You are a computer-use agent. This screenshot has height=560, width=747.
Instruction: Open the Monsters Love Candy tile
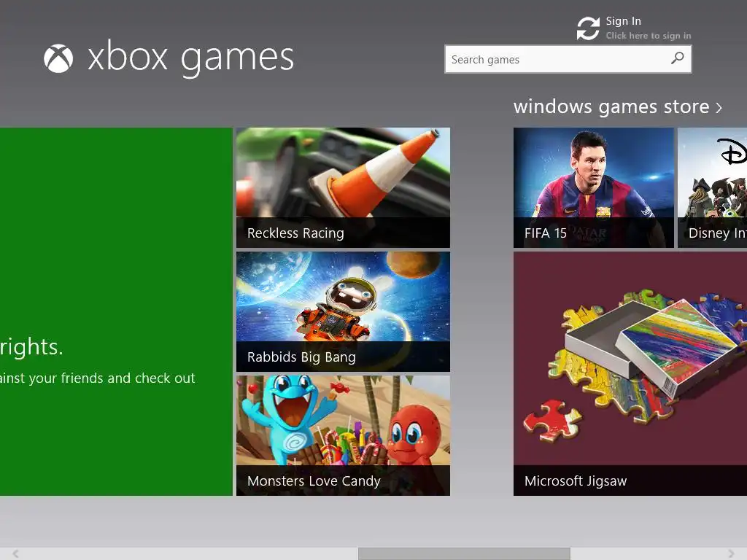point(343,435)
